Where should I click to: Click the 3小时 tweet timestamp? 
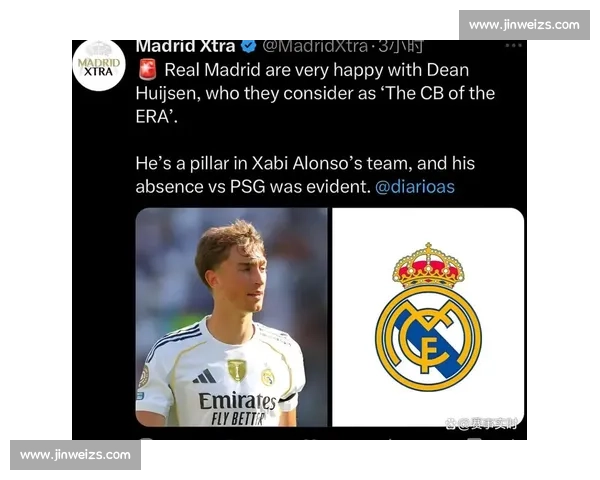[x=401, y=46]
